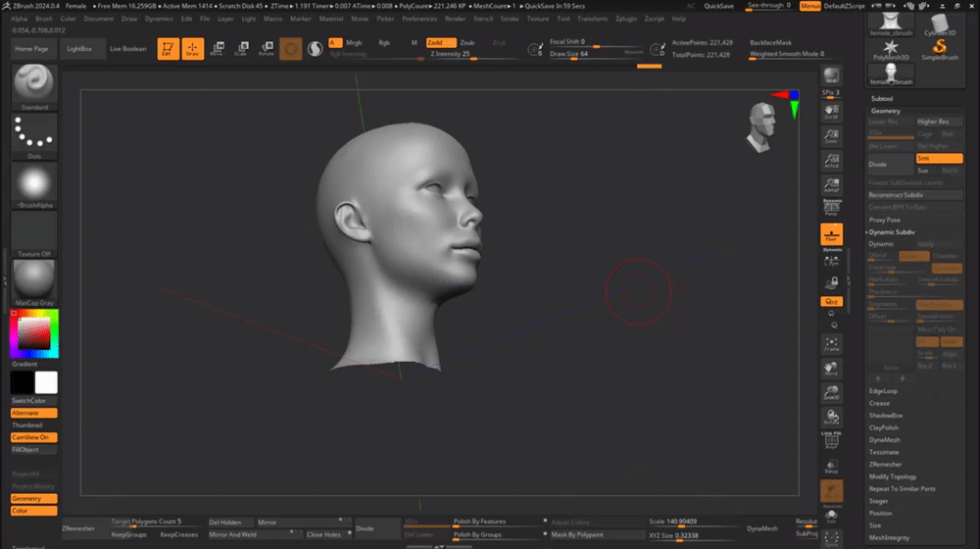980x549 pixels.
Task: Select the Draw mode icon
Action: tap(193, 48)
